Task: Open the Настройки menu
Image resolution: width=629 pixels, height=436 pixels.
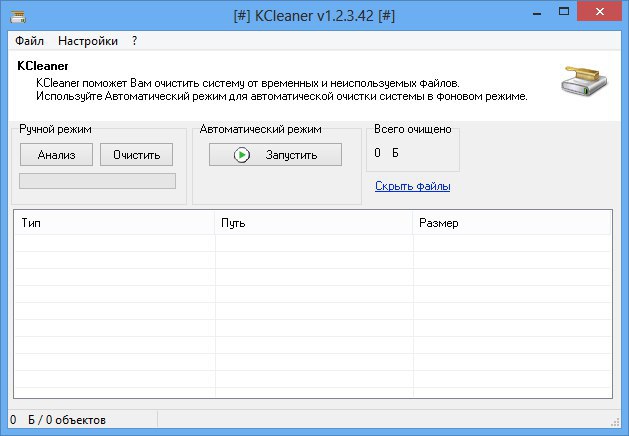Action: click(88, 41)
